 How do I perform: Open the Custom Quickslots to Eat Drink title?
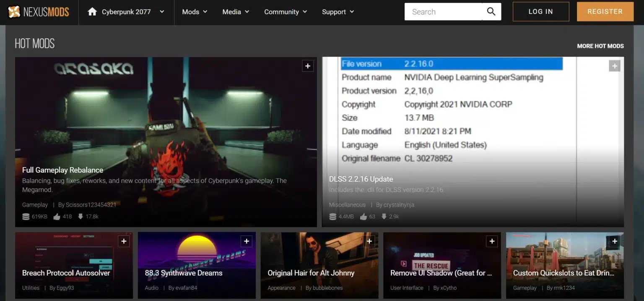tap(563, 273)
